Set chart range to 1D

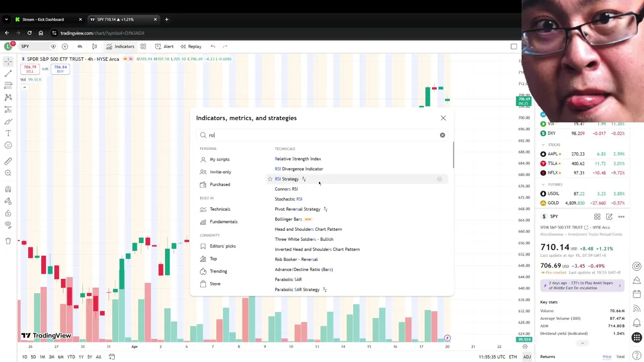tap(24, 357)
